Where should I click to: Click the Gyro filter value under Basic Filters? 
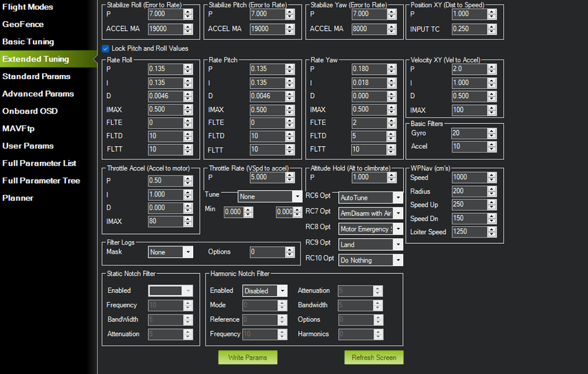coord(469,133)
